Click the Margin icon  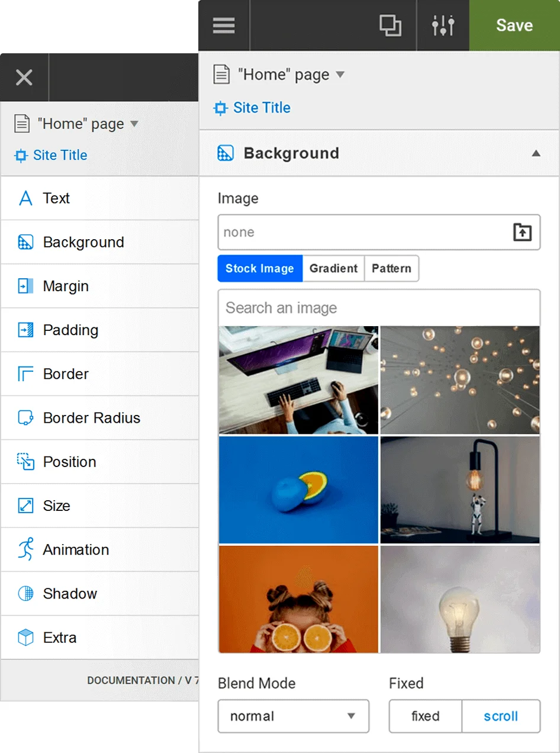[x=25, y=286]
